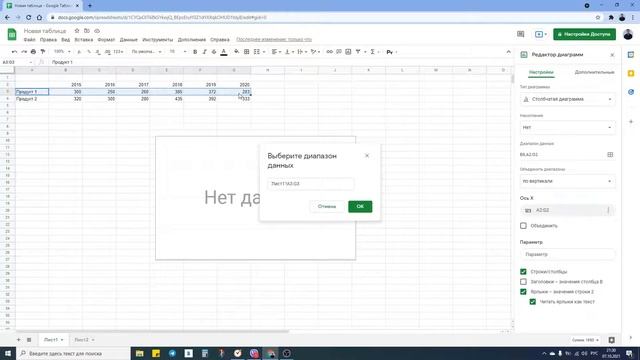
Task: Open the Данные menu
Action: coord(129,40)
